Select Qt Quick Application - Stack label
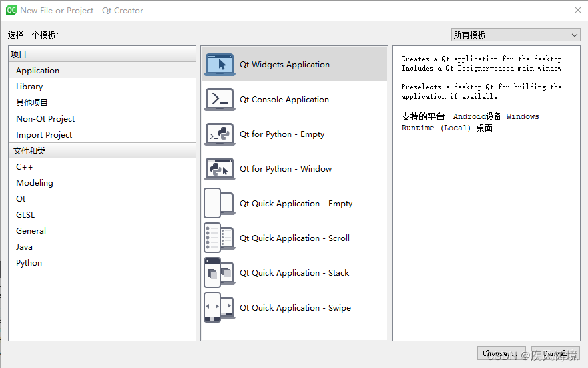 point(294,273)
